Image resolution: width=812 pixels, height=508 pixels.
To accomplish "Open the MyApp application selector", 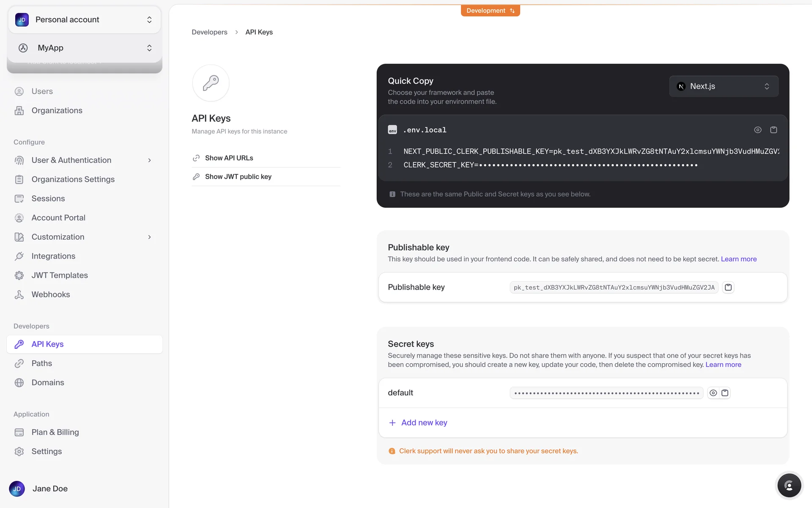I will pyautogui.click(x=84, y=48).
